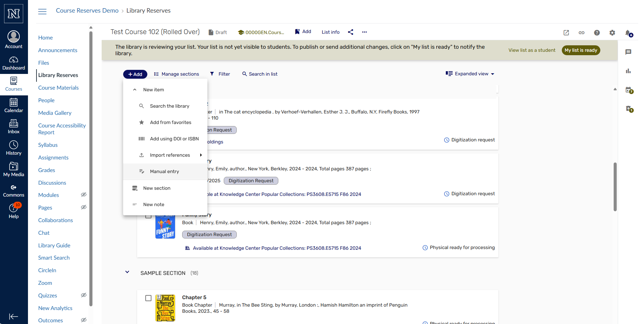Viewport: 644px width, 324px height.
Task: Click the Northeastern N logo
Action: pyautogui.click(x=14, y=14)
